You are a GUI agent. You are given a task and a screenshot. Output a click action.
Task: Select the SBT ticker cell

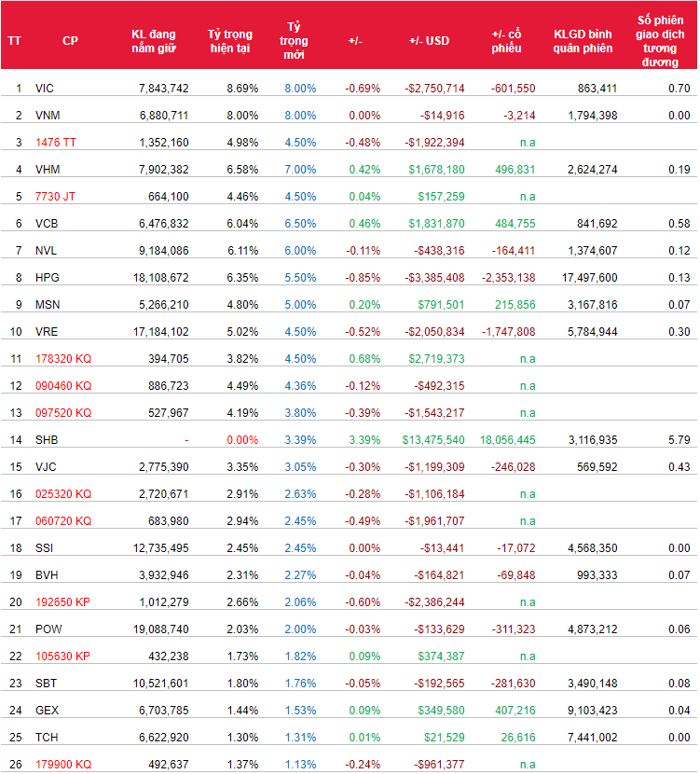click(46, 684)
